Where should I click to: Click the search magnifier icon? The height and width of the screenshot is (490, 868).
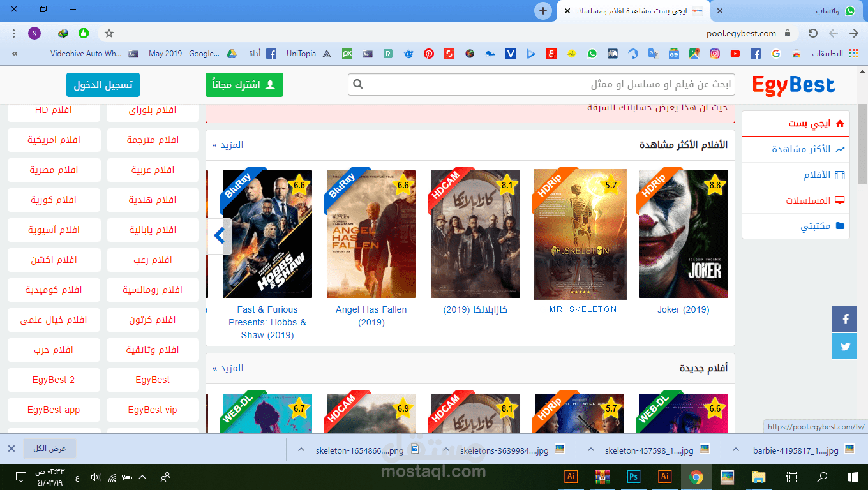pyautogui.click(x=358, y=84)
